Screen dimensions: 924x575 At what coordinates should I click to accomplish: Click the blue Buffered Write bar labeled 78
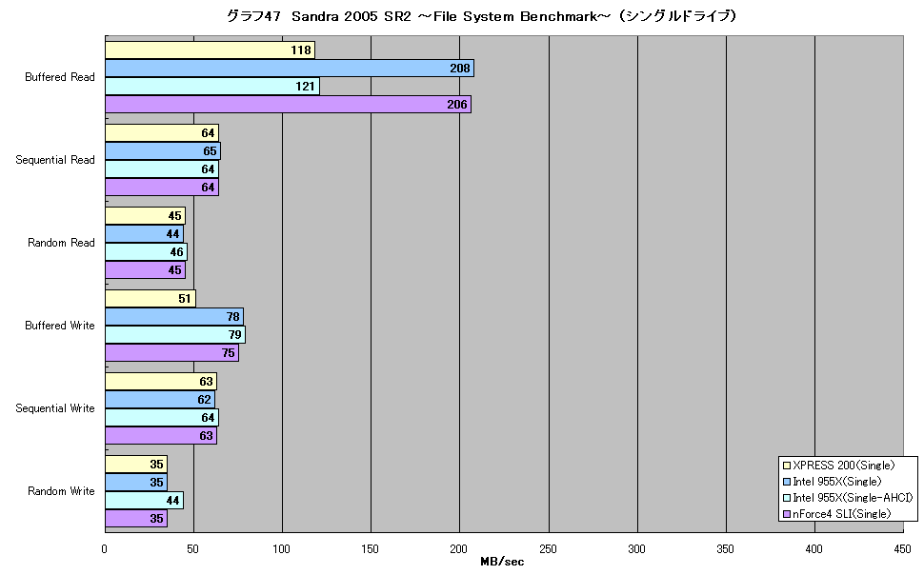point(174,317)
